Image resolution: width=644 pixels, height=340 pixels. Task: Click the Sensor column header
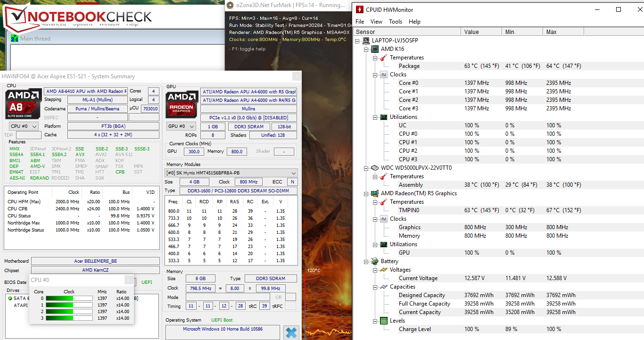click(407, 32)
